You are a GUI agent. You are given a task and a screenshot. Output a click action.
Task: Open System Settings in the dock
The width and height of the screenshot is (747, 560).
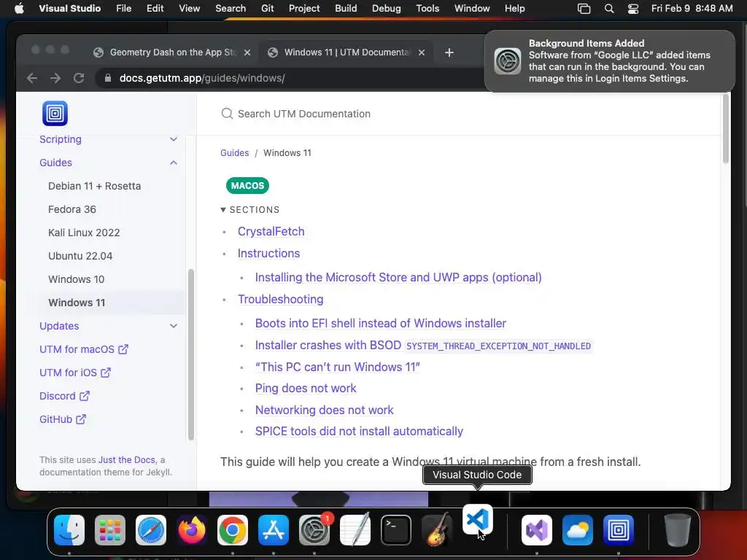314,529
